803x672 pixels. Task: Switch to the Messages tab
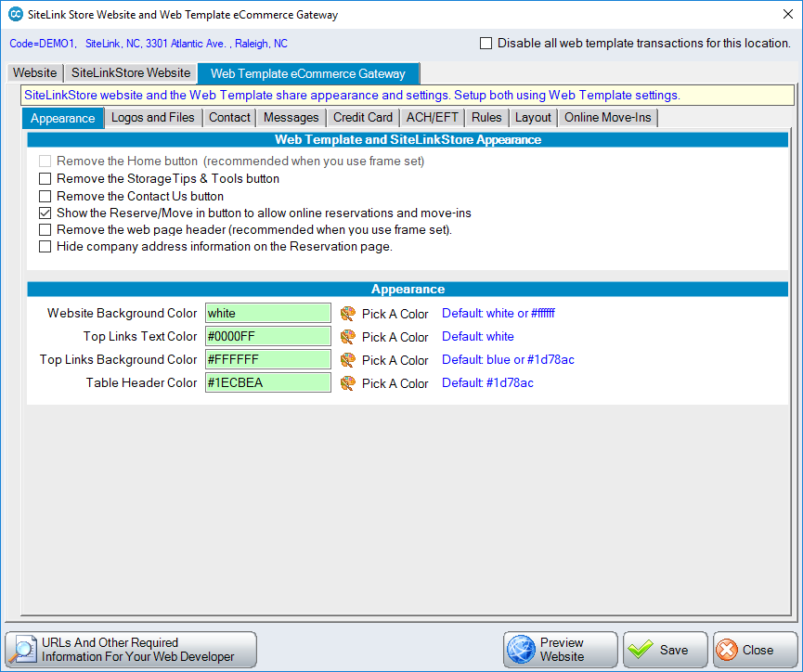pyautogui.click(x=291, y=117)
